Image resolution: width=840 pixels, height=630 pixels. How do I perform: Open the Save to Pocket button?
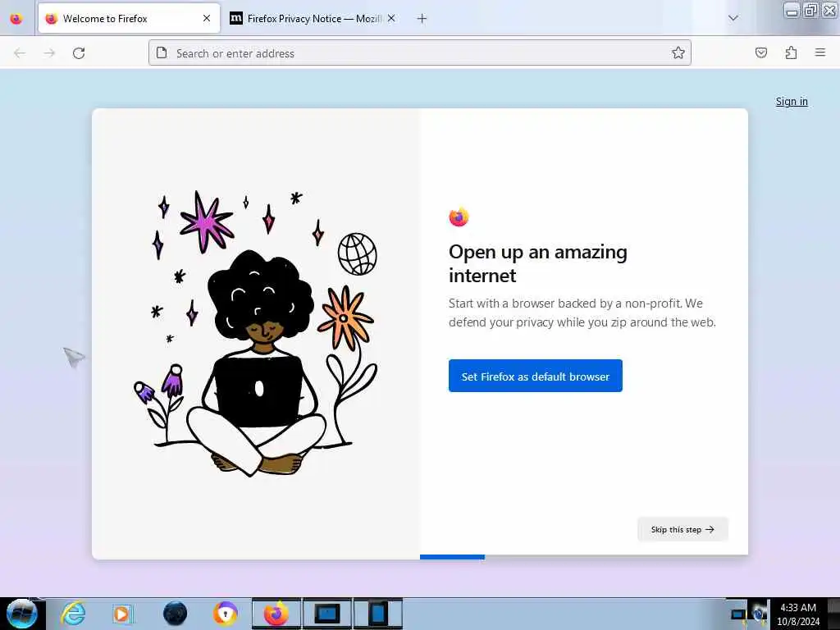tap(761, 52)
